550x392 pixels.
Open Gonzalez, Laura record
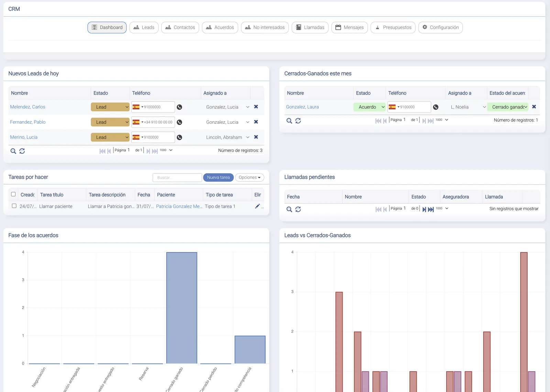(302, 107)
